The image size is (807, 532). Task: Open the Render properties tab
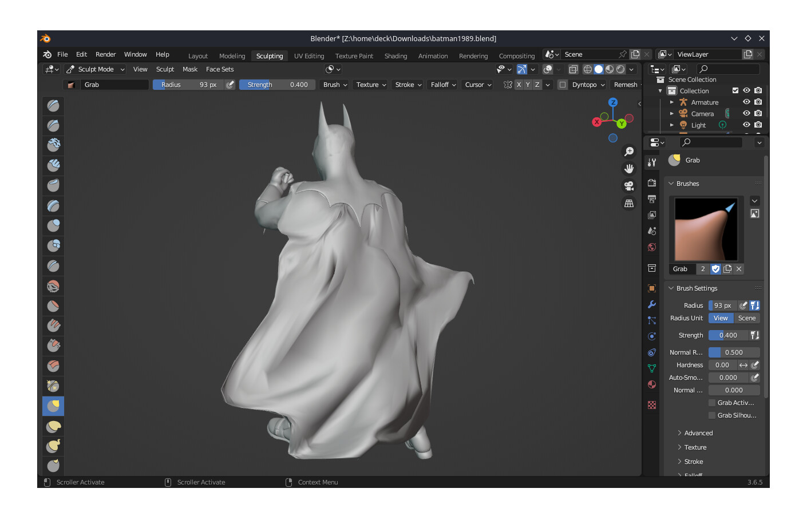[x=652, y=183]
